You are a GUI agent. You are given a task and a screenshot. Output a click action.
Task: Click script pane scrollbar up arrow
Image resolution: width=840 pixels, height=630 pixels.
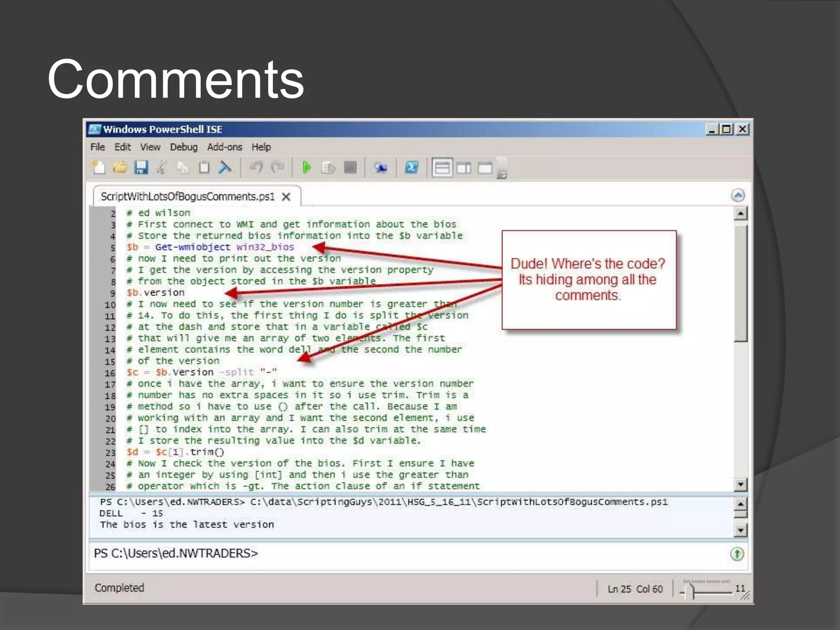click(x=740, y=213)
